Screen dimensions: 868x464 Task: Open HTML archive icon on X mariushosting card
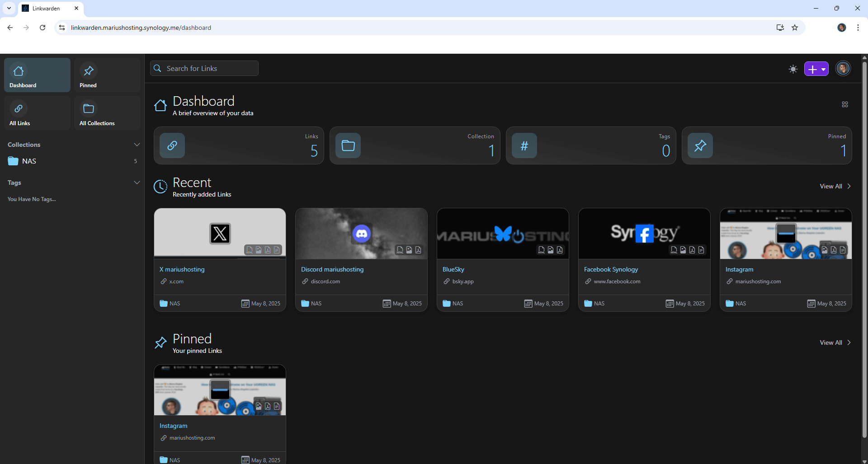(250, 250)
